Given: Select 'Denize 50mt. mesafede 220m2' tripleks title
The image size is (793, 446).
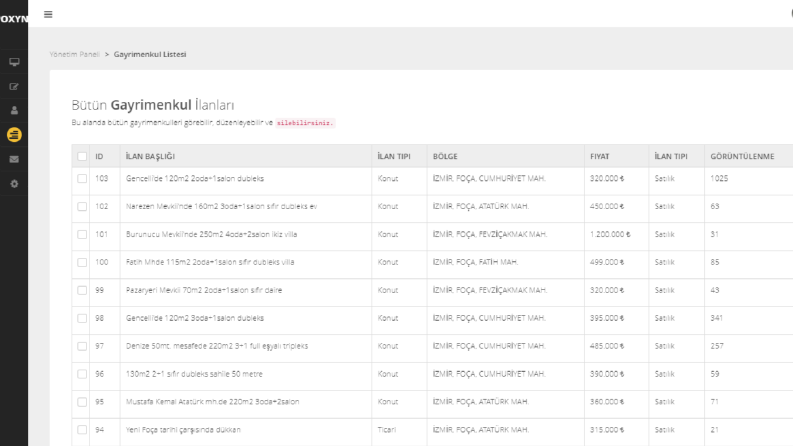Looking at the screenshot, I should coord(217,346).
